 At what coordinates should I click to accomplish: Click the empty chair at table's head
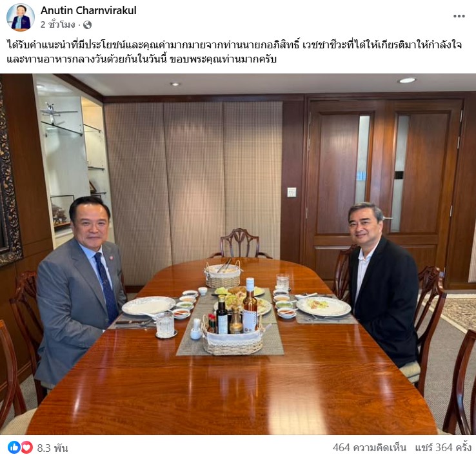239,243
